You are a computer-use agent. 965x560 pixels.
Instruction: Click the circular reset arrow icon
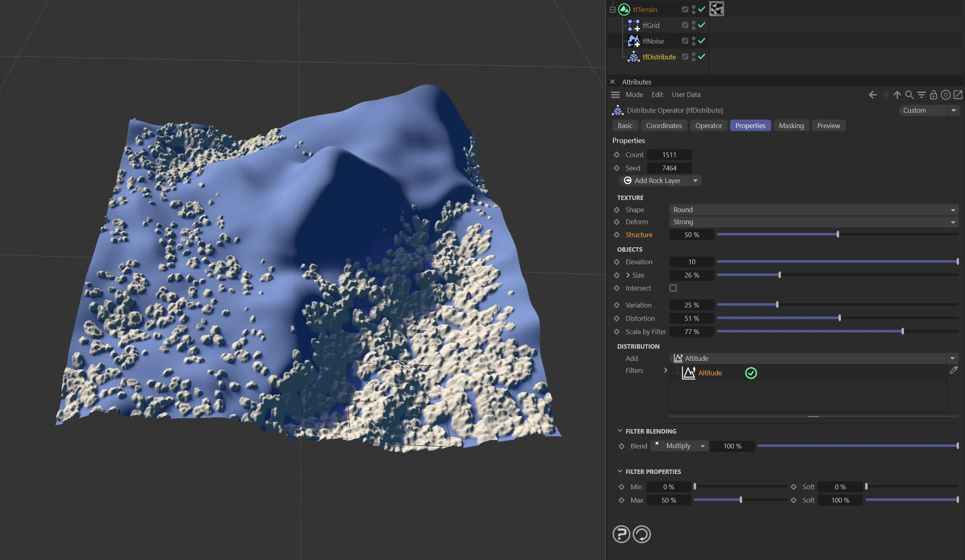(x=642, y=534)
